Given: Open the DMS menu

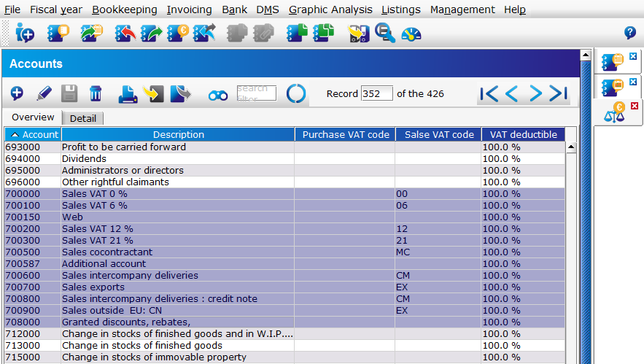Looking at the screenshot, I should (x=268, y=9).
